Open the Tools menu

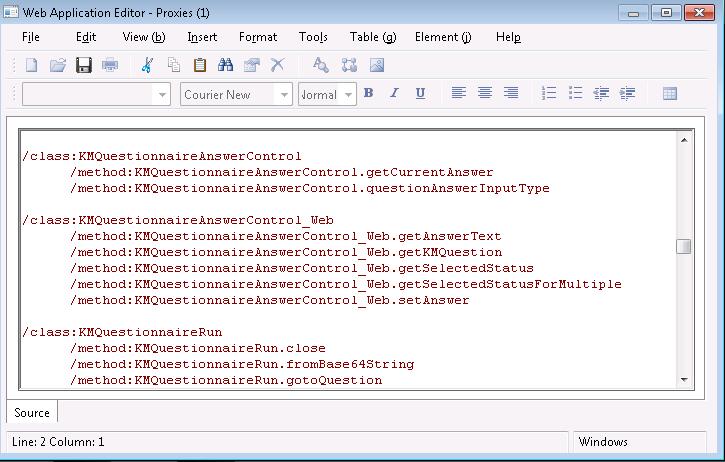pyautogui.click(x=313, y=37)
